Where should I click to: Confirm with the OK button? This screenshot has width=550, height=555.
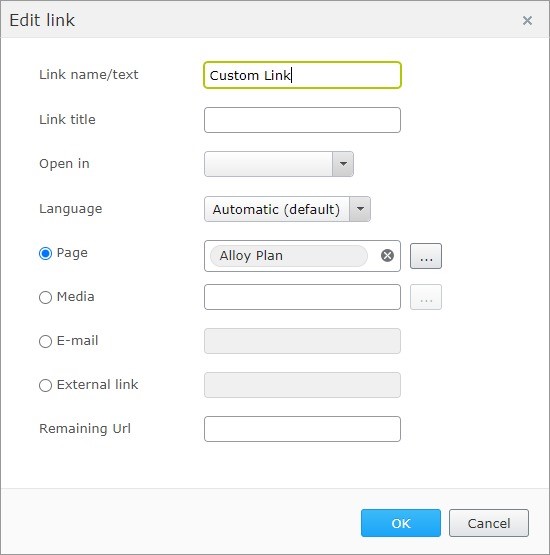tap(401, 523)
